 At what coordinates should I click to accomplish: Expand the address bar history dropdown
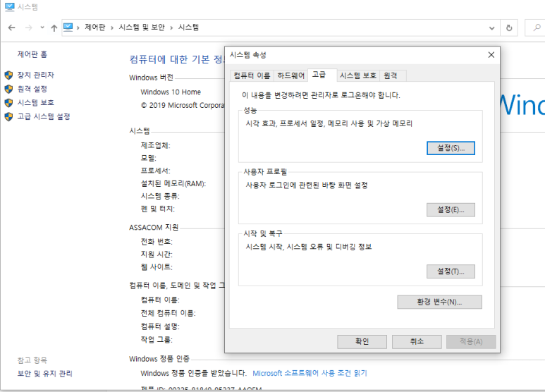tap(491, 27)
